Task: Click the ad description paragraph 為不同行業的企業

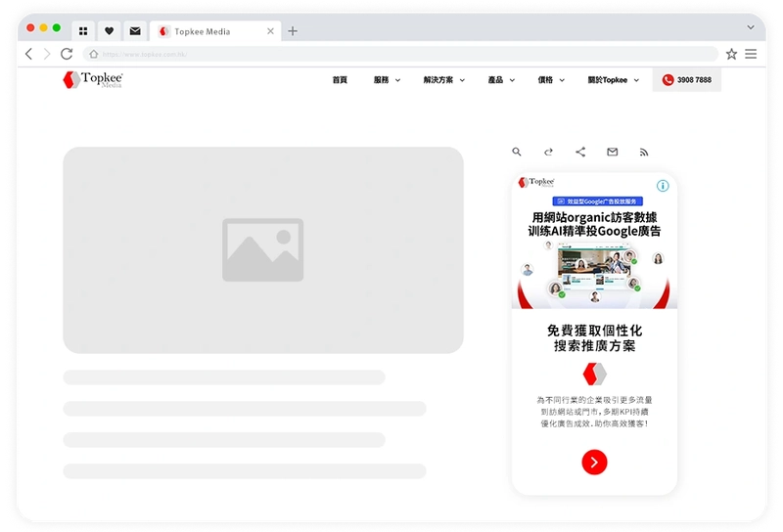Action: [594, 412]
